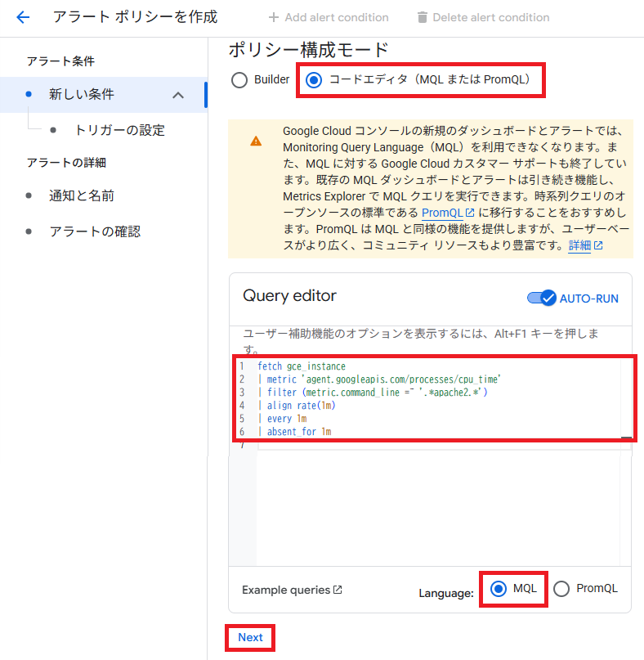644x660 pixels.
Task: Select コードエディタ (MQL または PromQL) mode
Action: coord(313,80)
